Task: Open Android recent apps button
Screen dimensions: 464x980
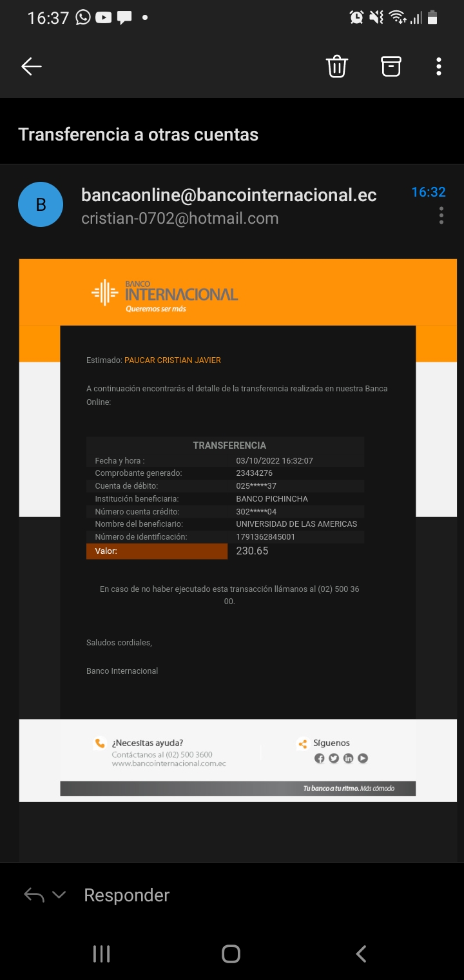Action: pyautogui.click(x=101, y=954)
